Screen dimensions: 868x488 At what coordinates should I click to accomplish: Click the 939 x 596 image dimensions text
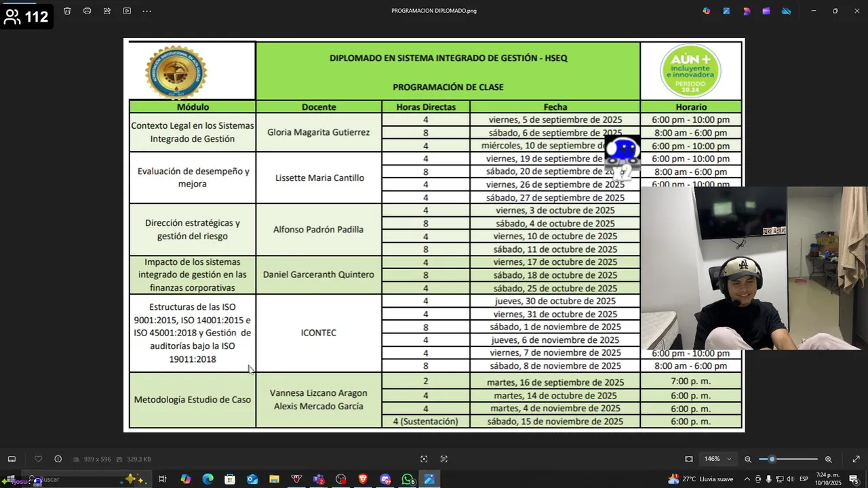click(97, 459)
